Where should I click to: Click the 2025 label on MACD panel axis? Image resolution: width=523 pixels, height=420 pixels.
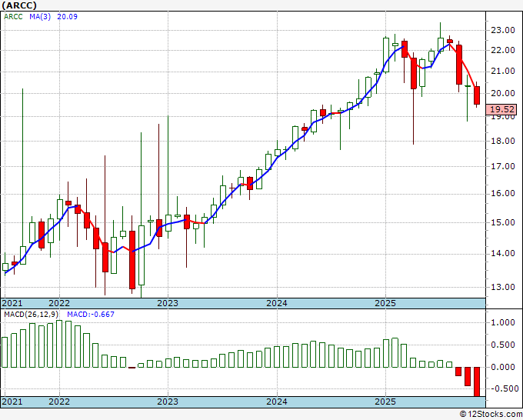(385, 402)
